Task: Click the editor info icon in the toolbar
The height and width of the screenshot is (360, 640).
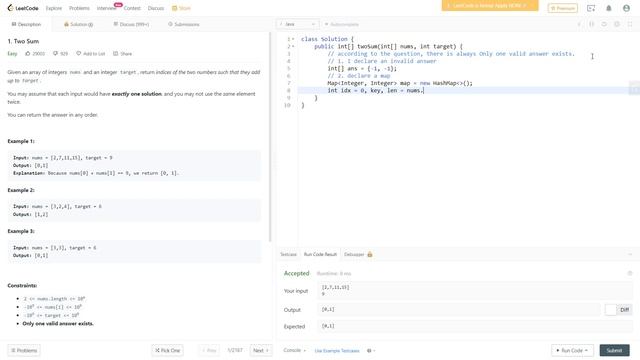Action: click(x=579, y=24)
